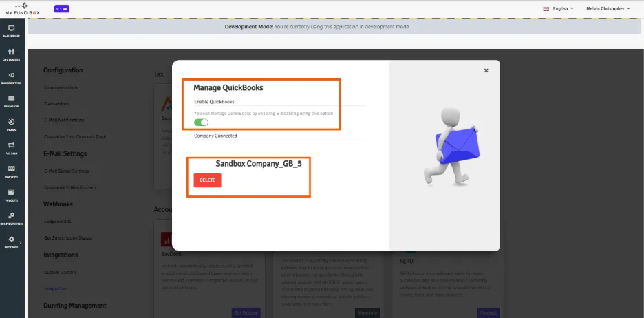The height and width of the screenshot is (318, 644).
Task: Click the Company Connected label
Action: [215, 136]
